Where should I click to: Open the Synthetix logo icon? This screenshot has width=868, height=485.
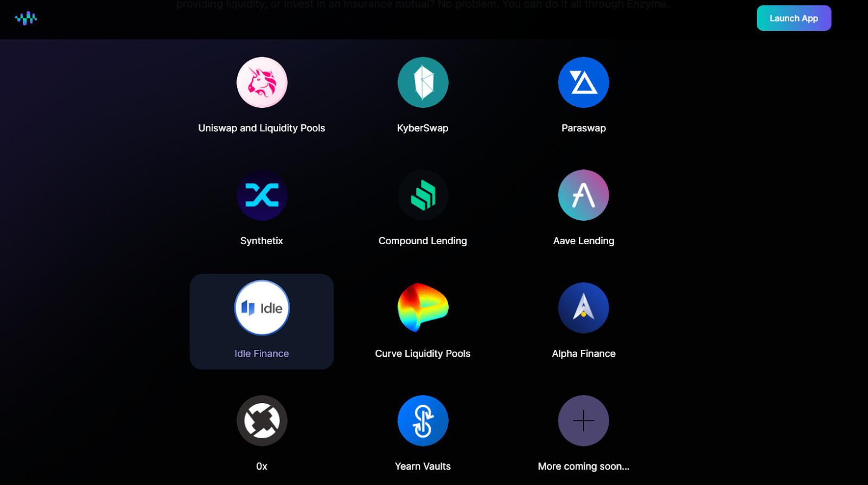tap(262, 195)
